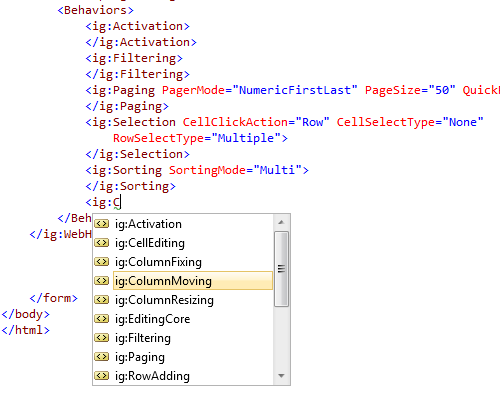The height and width of the screenshot is (399, 500).
Task: Click the closing /body tag
Action: coord(26,314)
